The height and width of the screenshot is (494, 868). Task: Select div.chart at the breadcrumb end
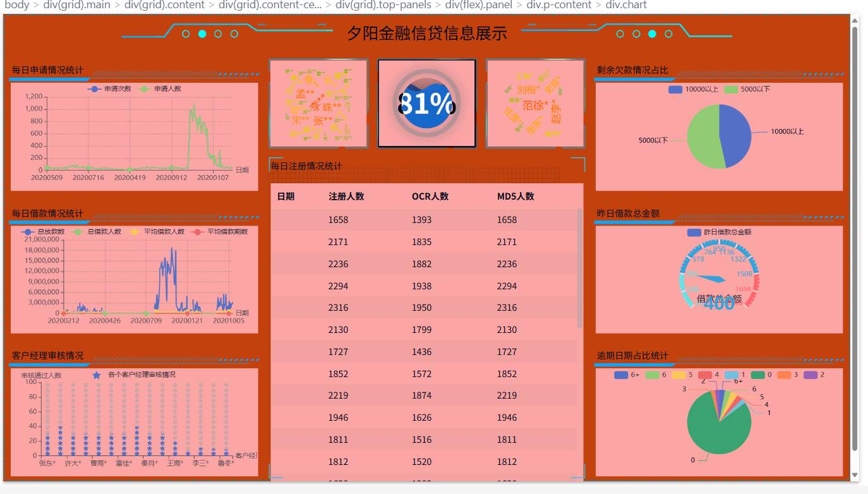pyautogui.click(x=625, y=5)
